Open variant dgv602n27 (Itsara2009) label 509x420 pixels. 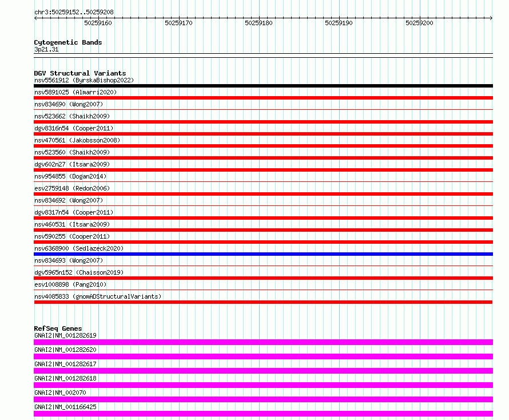point(72,164)
